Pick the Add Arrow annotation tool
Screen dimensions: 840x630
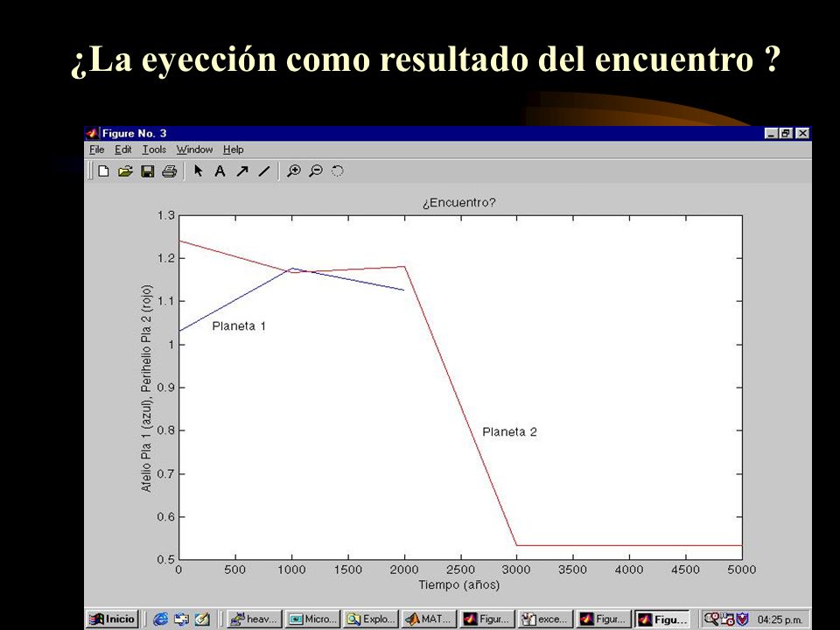242,171
